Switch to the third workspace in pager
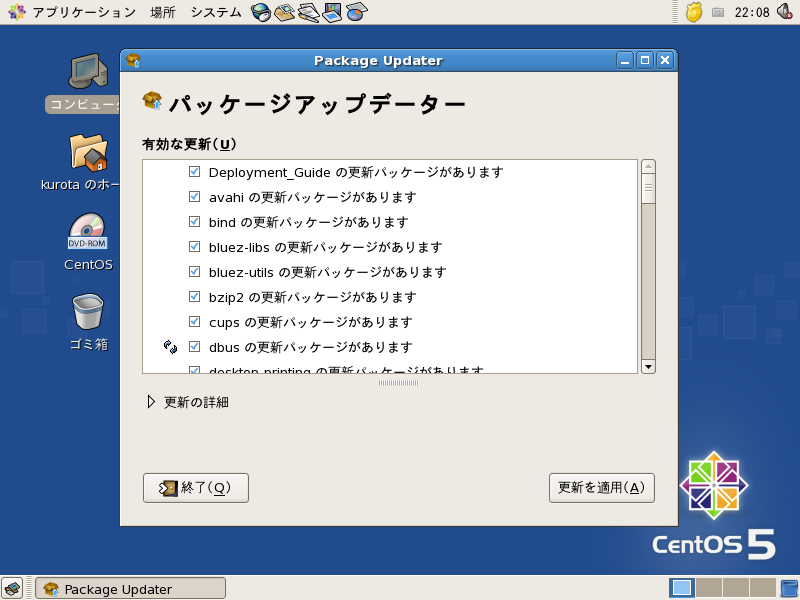 coord(736,588)
